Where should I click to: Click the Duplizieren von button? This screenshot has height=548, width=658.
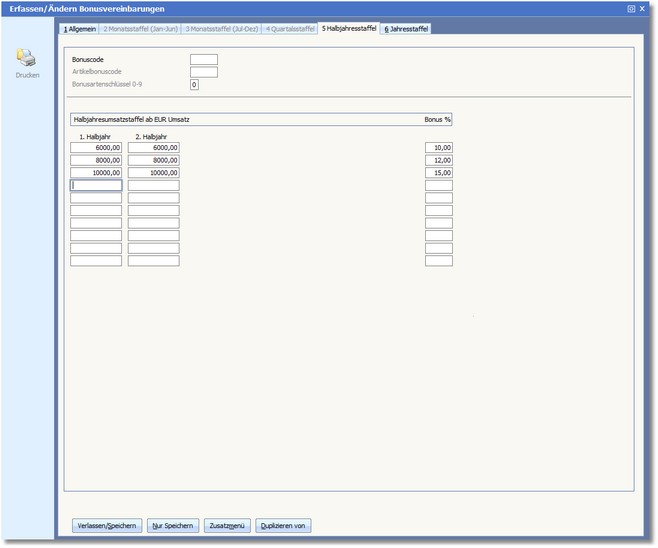point(284,525)
